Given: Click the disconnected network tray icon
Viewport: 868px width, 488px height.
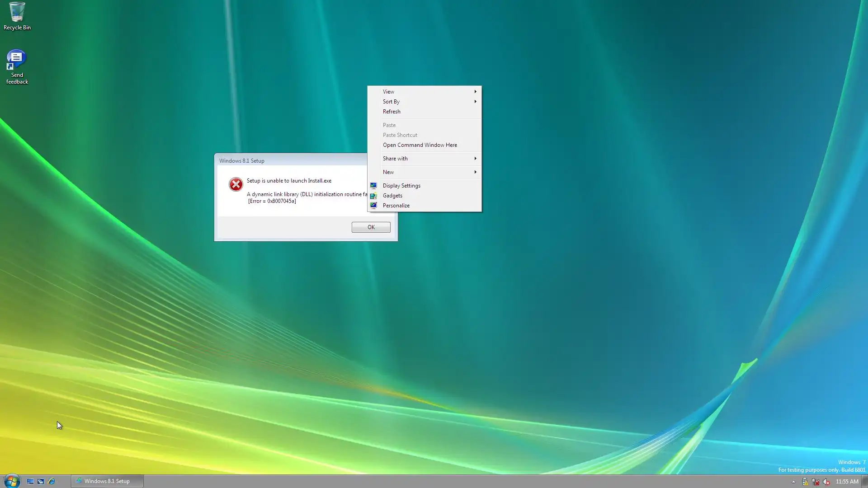Looking at the screenshot, I should 816,482.
